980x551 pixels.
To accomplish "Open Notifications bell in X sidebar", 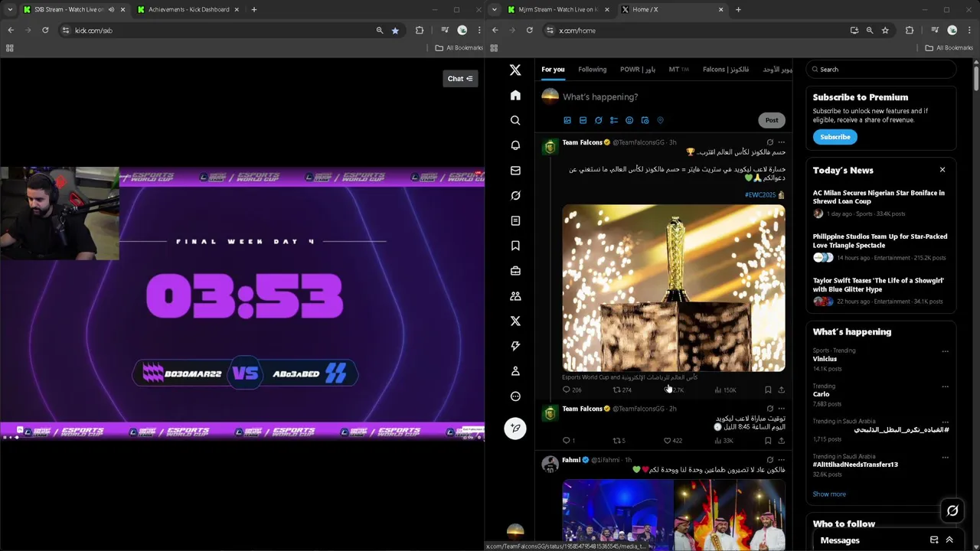I will coord(515,145).
